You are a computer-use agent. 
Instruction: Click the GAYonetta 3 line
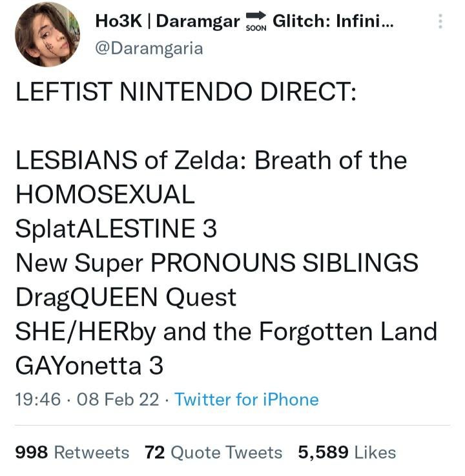tap(90, 366)
